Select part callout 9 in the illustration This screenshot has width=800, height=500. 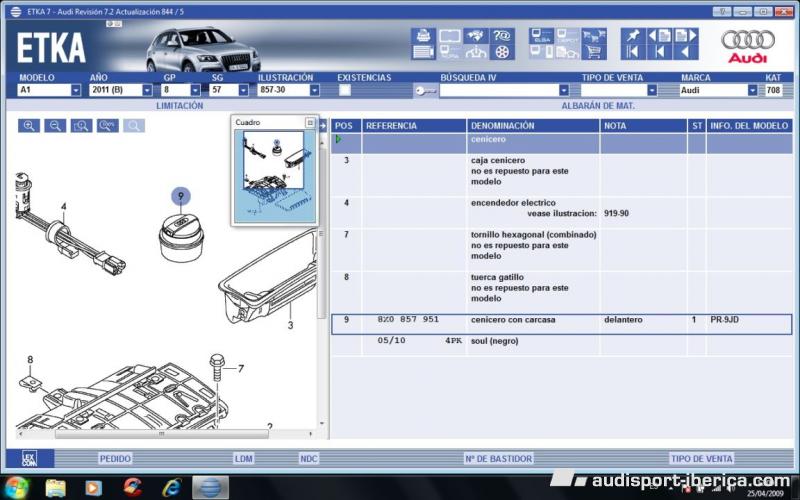[x=181, y=196]
